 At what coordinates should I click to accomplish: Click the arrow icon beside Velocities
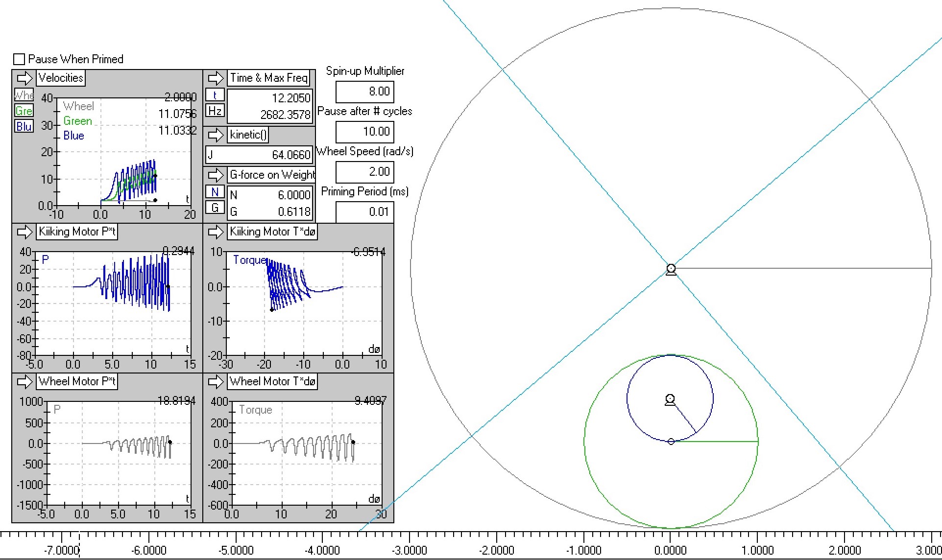pos(24,78)
